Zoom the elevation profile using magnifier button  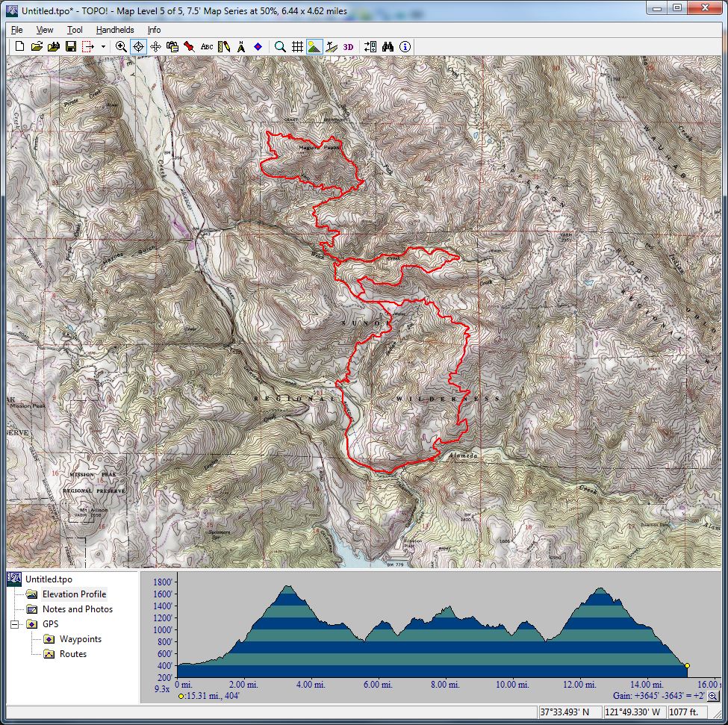coord(713,696)
